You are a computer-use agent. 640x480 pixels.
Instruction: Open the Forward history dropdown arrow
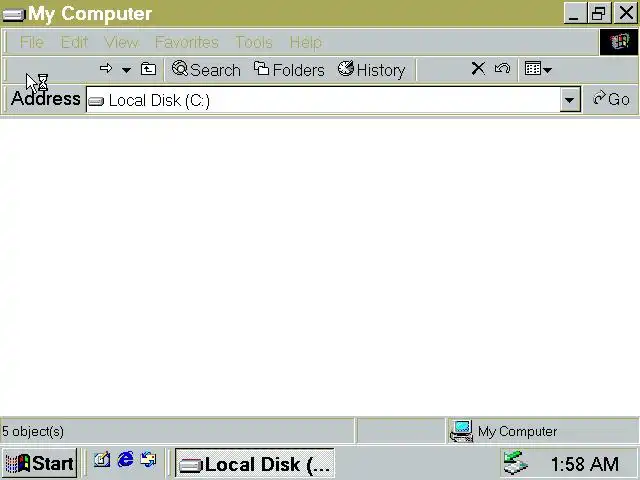(x=127, y=70)
